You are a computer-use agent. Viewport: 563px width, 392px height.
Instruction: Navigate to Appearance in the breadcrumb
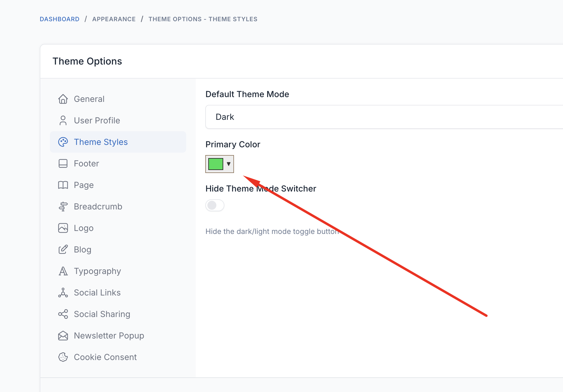114,19
